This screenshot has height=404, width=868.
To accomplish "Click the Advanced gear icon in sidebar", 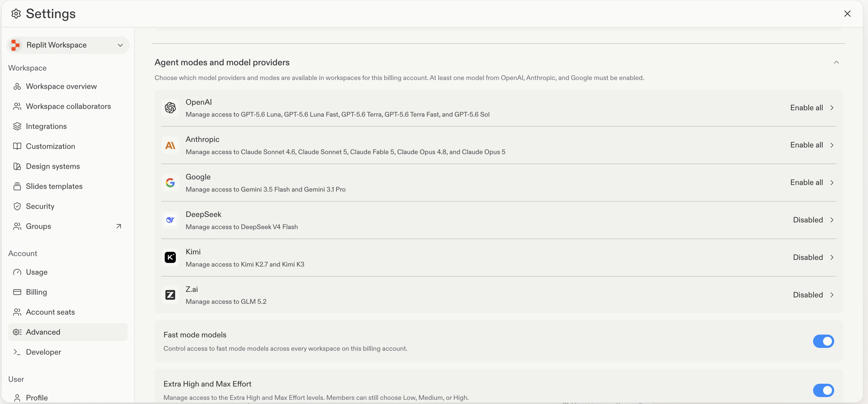I will pos(17,332).
